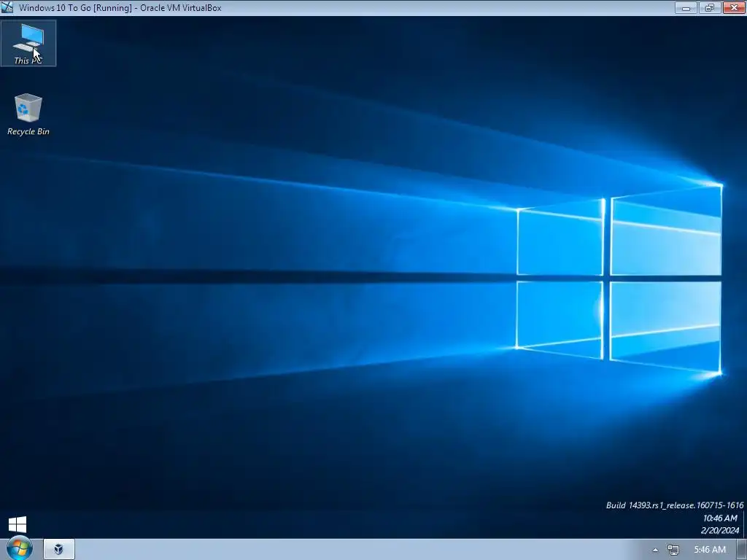This screenshot has height=560, width=747.
Task: Open the Windows 10 start logo in the guest
Action: (18, 524)
